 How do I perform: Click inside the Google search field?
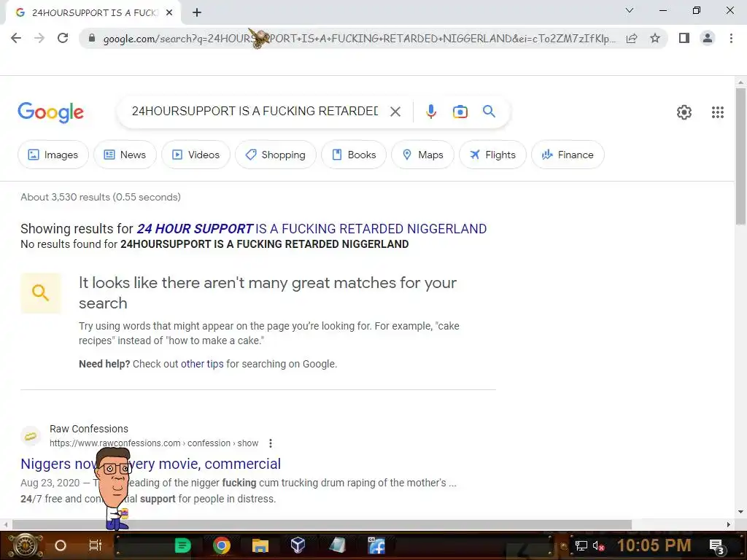tap(255, 112)
